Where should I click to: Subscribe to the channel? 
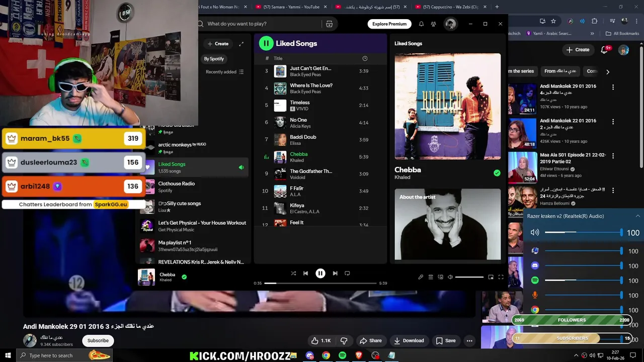(98, 340)
